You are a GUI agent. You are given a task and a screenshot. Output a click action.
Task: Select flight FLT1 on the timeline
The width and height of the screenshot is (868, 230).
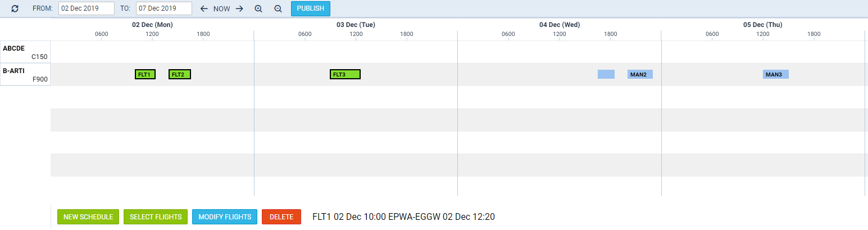145,74
